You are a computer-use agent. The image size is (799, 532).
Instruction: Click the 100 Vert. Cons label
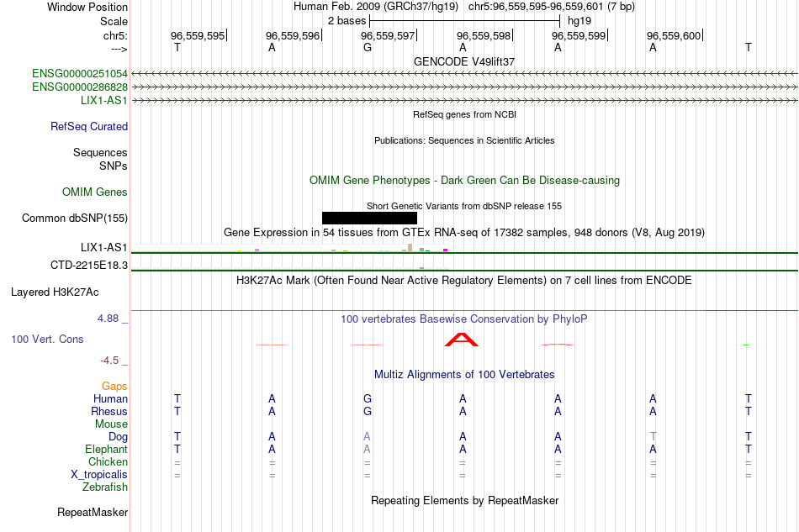point(47,339)
